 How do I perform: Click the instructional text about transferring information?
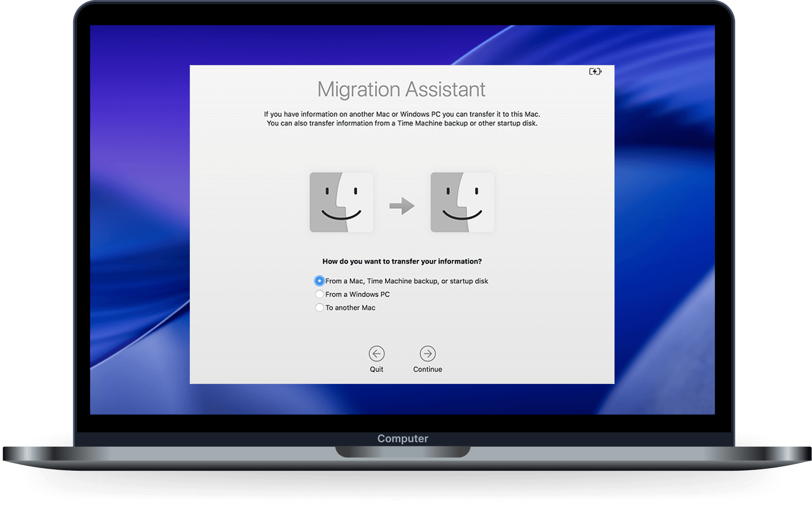tap(402, 118)
